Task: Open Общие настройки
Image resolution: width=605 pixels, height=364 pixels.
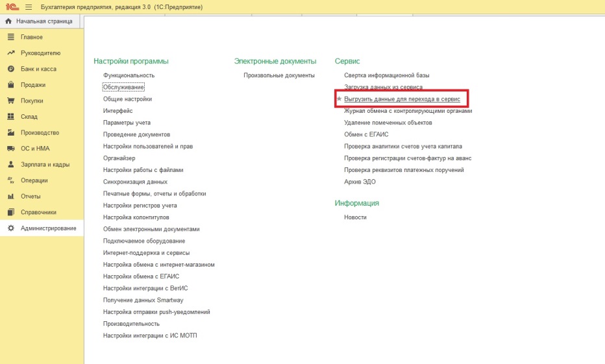Action: (x=127, y=99)
